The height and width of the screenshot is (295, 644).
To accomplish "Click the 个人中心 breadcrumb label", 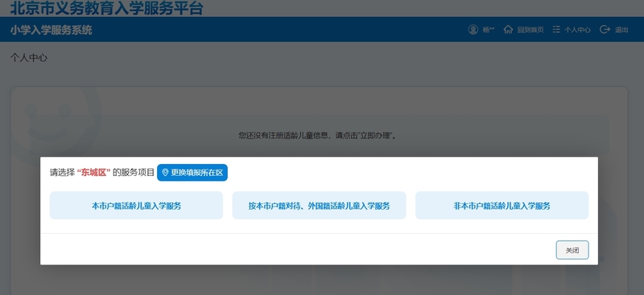I will point(29,58).
